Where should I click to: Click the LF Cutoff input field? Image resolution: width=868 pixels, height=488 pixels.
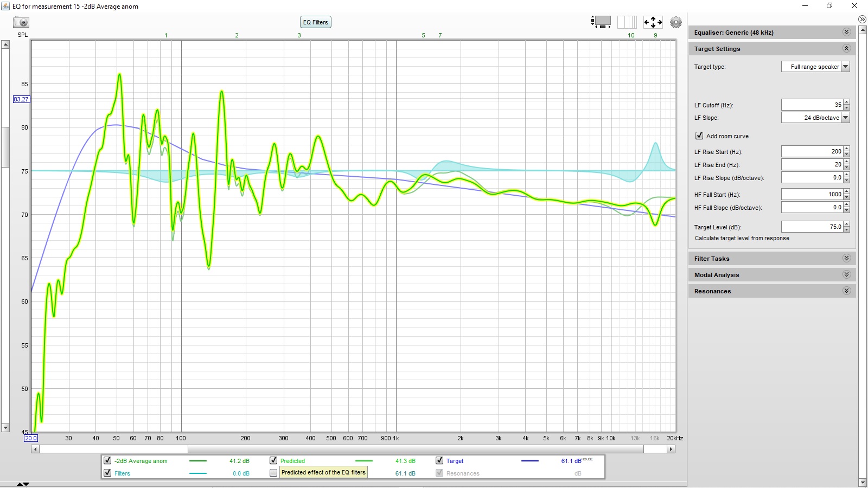pyautogui.click(x=812, y=105)
